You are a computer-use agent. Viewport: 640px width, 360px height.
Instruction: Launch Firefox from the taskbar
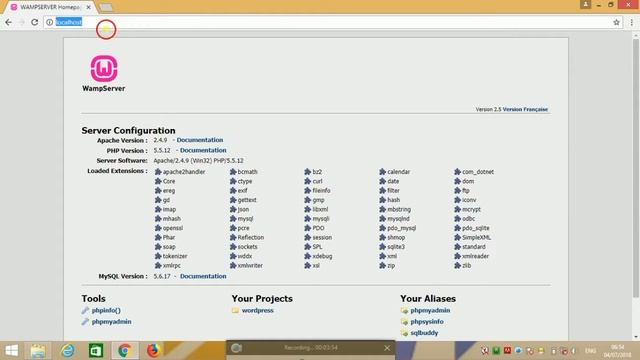[153, 351]
